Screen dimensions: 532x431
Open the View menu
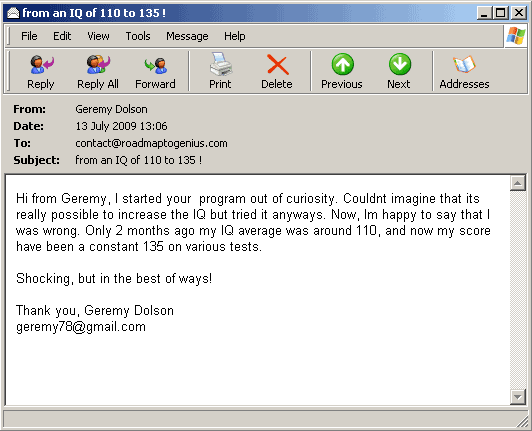pyautogui.click(x=98, y=36)
